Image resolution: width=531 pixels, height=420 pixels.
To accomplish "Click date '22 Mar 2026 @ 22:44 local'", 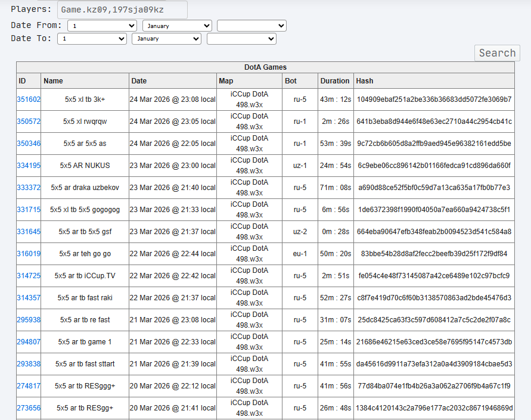I will [173, 254].
